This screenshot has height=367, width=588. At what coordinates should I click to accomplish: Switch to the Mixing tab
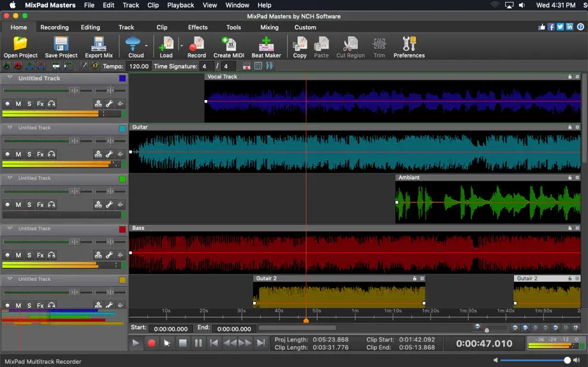click(269, 27)
